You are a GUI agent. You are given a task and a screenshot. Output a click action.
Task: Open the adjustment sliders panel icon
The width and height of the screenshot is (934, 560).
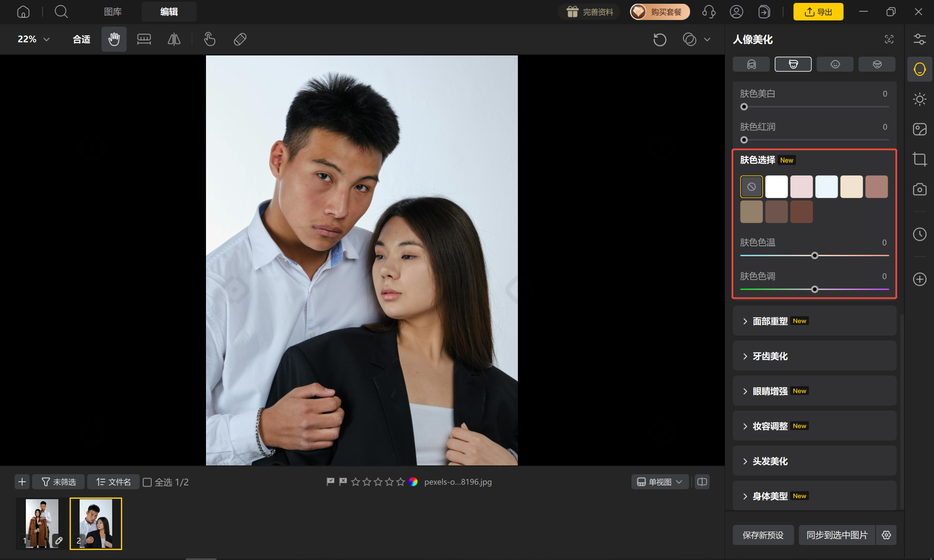click(919, 39)
